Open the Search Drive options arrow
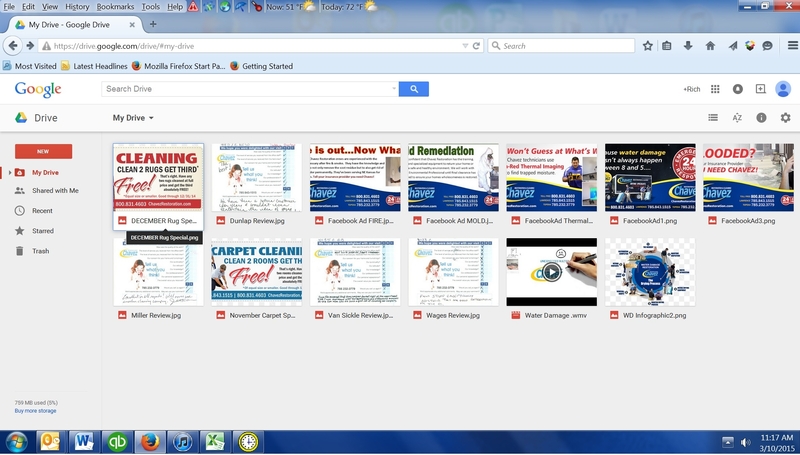This screenshot has width=800, height=455. pos(394,89)
